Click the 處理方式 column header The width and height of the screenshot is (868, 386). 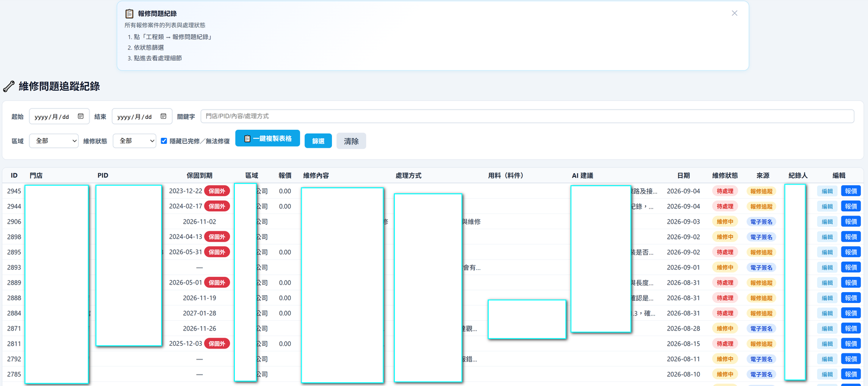tap(409, 175)
